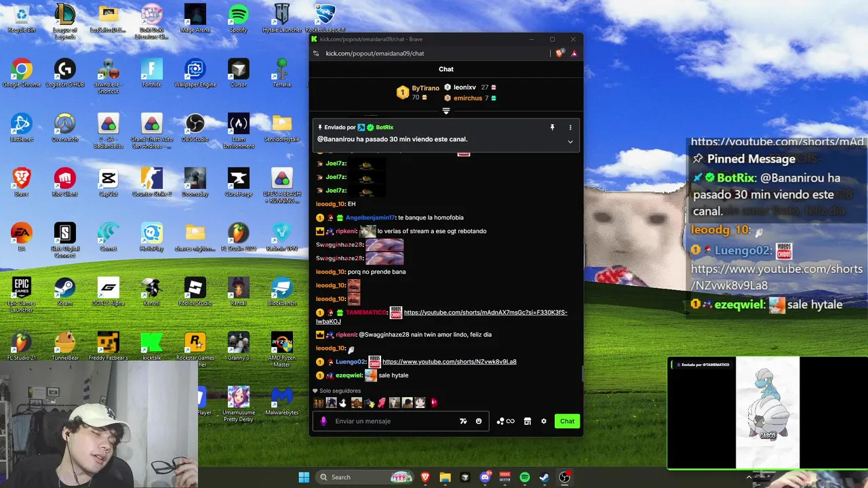Image resolution: width=868 pixels, height=488 pixels.
Task: Open Hytale Launcher desktop icon
Action: [x=282, y=18]
